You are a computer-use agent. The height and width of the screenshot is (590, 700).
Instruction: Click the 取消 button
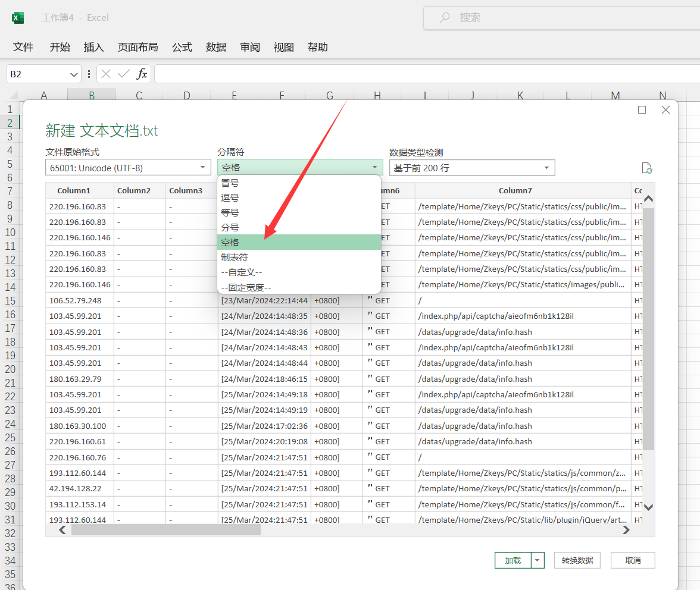633,560
